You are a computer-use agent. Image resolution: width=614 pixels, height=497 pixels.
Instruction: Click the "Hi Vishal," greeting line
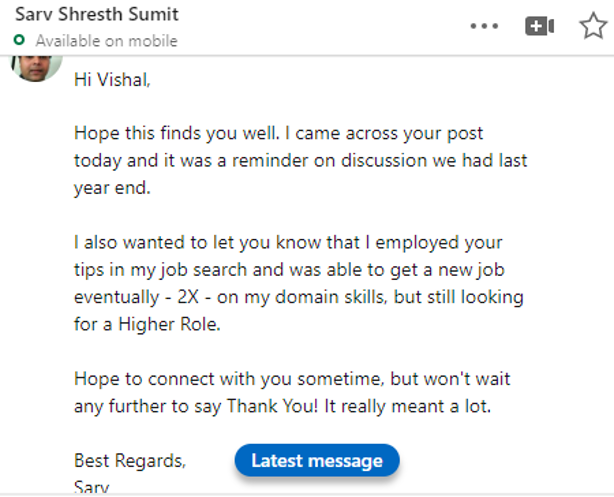click(112, 80)
